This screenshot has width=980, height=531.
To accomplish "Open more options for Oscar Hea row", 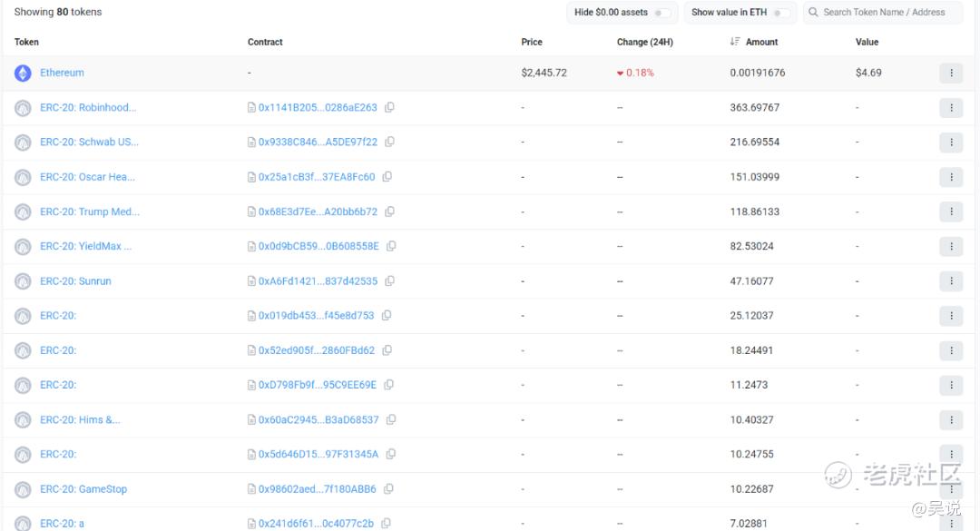I will pos(951,177).
